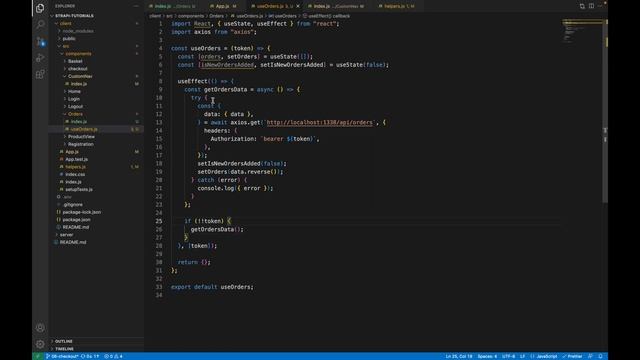The width and height of the screenshot is (640, 360).
Task: Open package-lock.json in the file tree
Action: [x=82, y=212]
